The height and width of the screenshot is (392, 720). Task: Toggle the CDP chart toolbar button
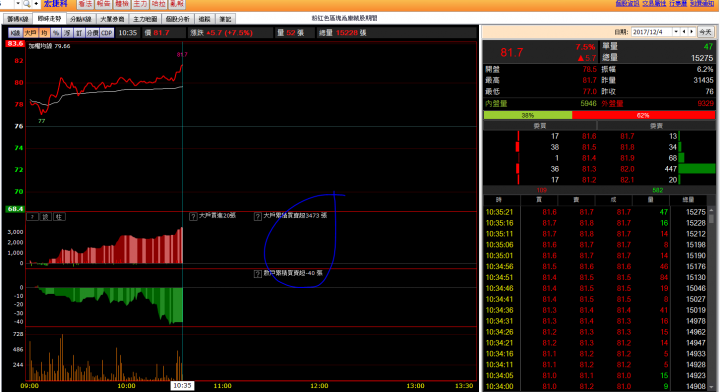(107, 33)
